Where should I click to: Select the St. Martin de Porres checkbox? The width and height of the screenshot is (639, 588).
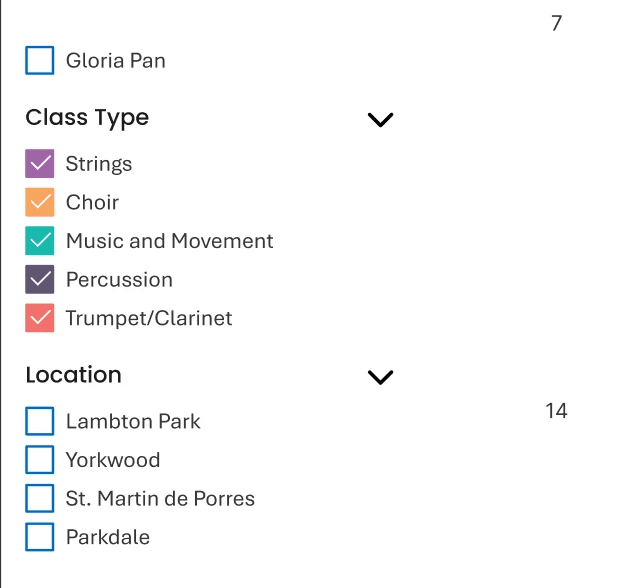[40, 499]
